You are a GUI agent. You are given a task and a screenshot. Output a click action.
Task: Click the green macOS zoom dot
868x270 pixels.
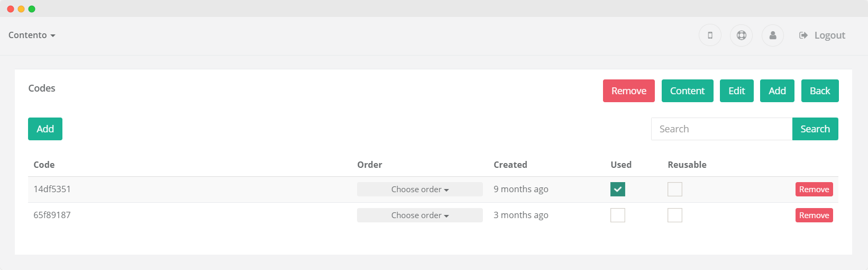tap(32, 9)
